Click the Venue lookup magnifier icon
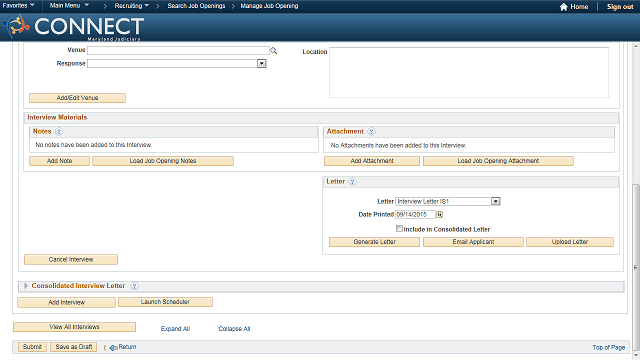Image resolution: width=640 pixels, height=360 pixels. point(273,51)
